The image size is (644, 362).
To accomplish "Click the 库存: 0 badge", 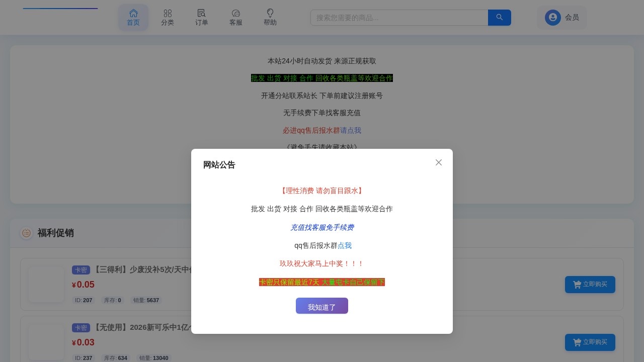I will (x=112, y=300).
